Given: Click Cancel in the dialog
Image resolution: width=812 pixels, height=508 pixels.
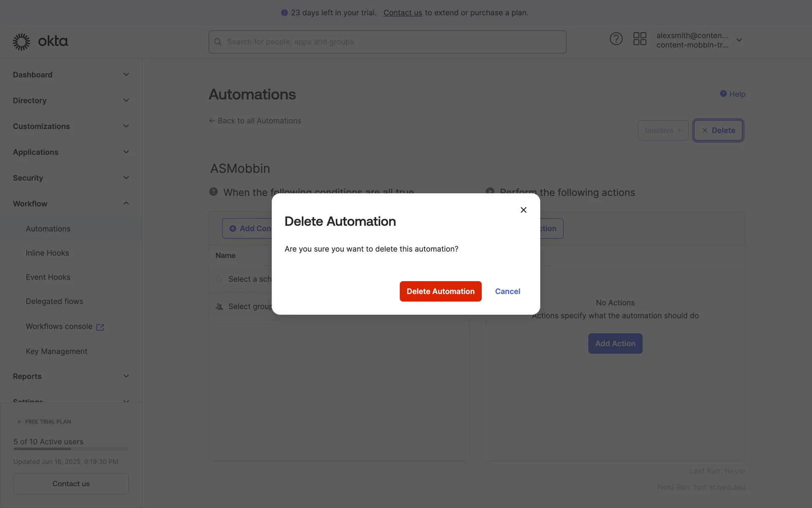Looking at the screenshot, I should tap(507, 291).
